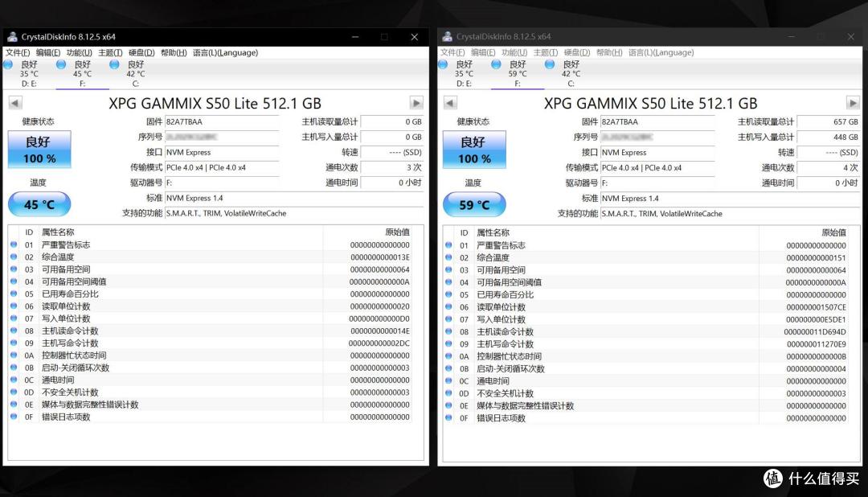The image size is (868, 497).
Task: Click the CrystalDiskInfo app icon, left title bar
Action: (x=12, y=36)
